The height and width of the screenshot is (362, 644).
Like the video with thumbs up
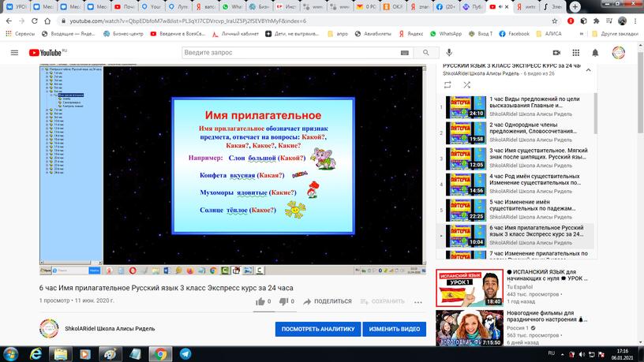[260, 300]
